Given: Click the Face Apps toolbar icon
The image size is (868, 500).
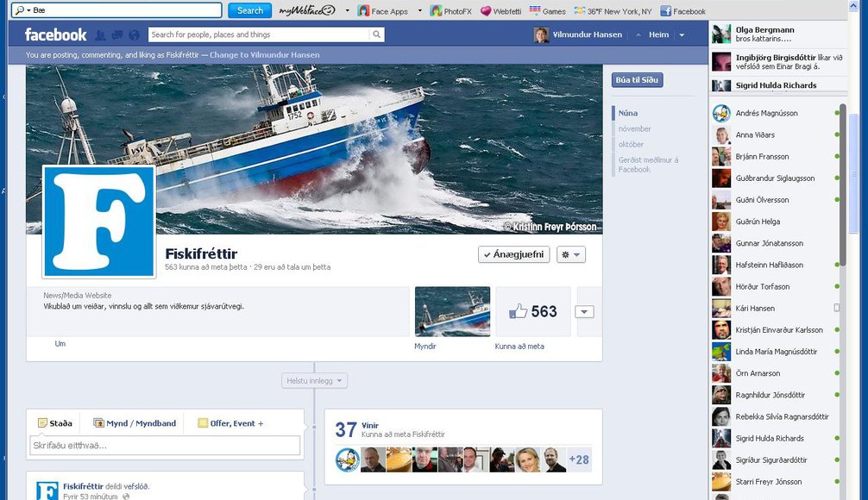Looking at the screenshot, I should click(x=363, y=10).
